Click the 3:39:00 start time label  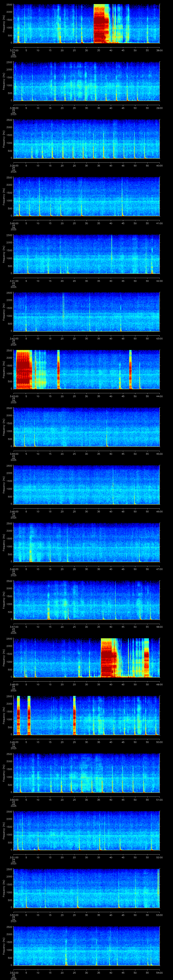[14, 166]
